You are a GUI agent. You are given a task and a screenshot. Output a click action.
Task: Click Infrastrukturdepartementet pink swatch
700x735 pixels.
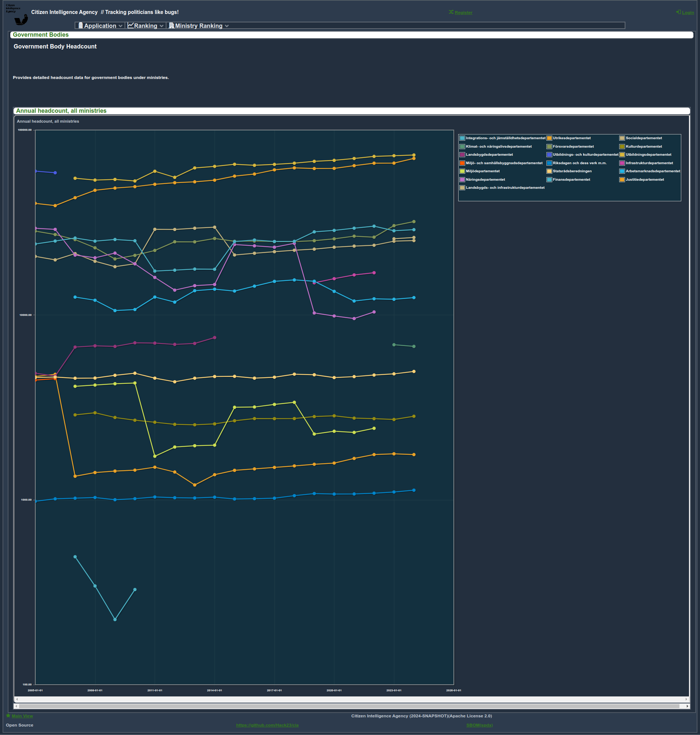pyautogui.click(x=622, y=163)
